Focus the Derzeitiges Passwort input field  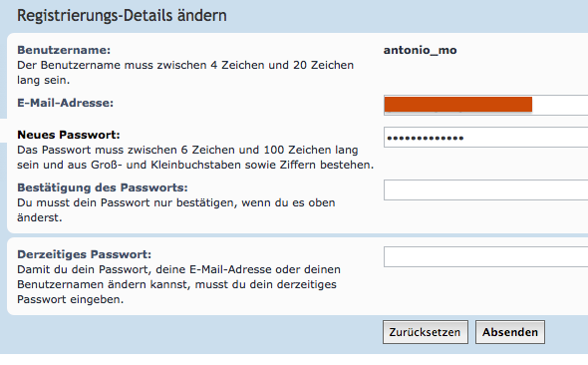click(x=486, y=257)
